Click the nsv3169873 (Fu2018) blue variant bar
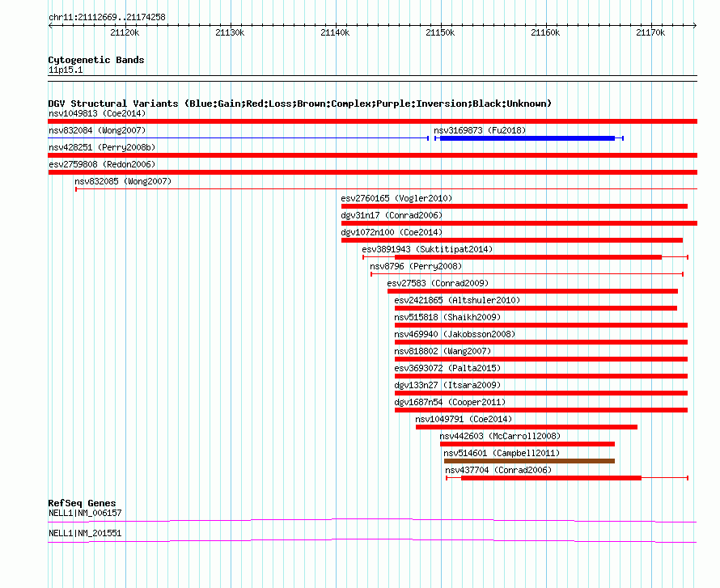This screenshot has height=588, width=720. point(528,138)
